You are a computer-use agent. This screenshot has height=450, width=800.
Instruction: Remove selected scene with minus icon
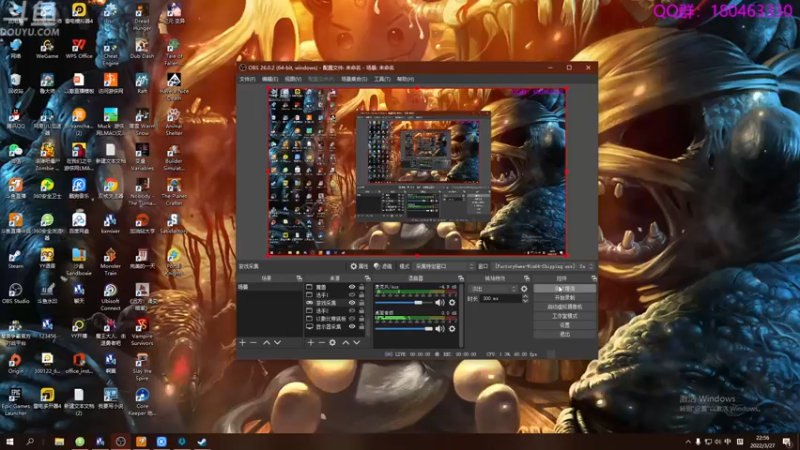254,342
